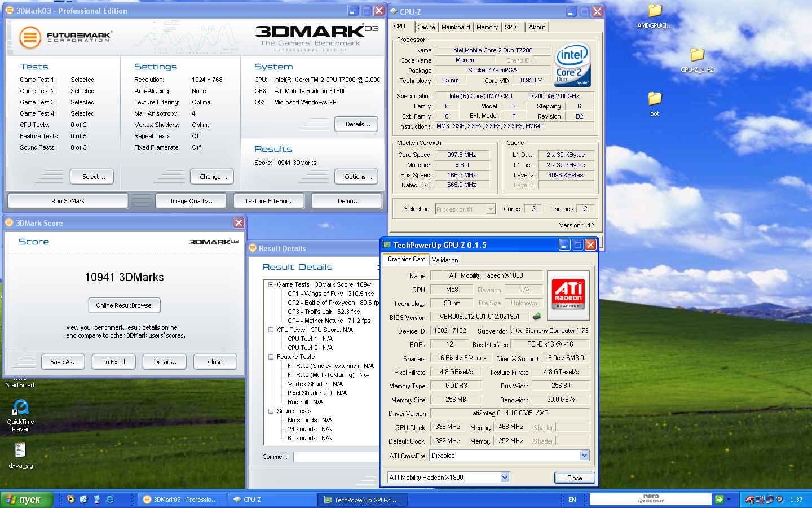Click the Online ResultBrowser button
Screen dimensions: 812x508
(x=125, y=305)
